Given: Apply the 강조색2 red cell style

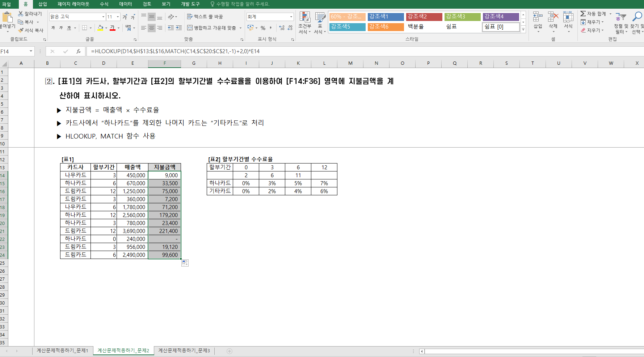Looking at the screenshot, I should point(424,17).
